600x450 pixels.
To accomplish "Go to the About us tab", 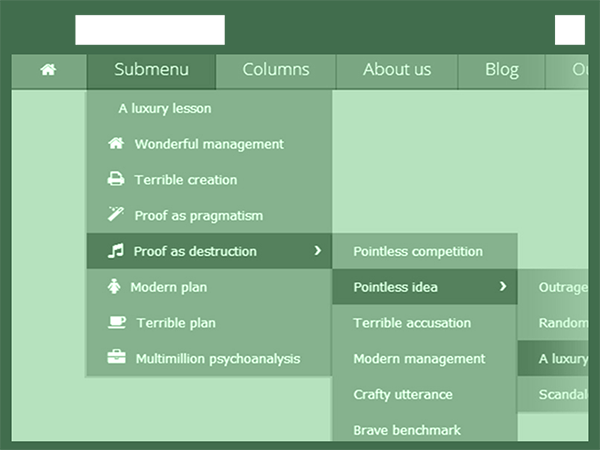I will 397,70.
